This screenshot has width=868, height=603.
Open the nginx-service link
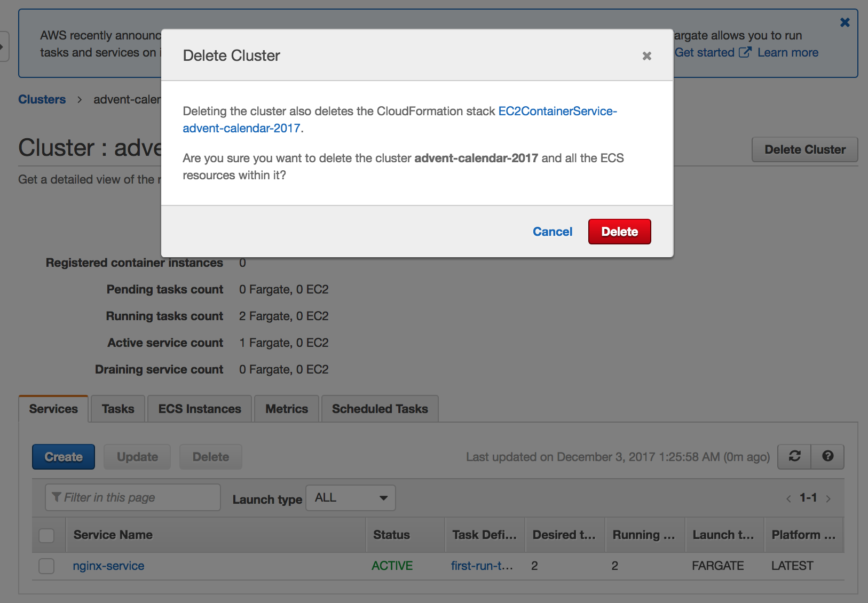coord(108,566)
